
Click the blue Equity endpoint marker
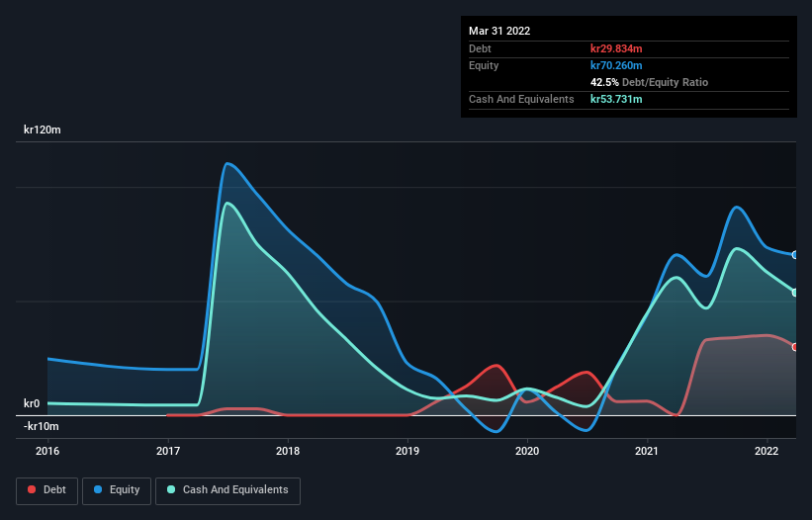pyautogui.click(x=795, y=255)
